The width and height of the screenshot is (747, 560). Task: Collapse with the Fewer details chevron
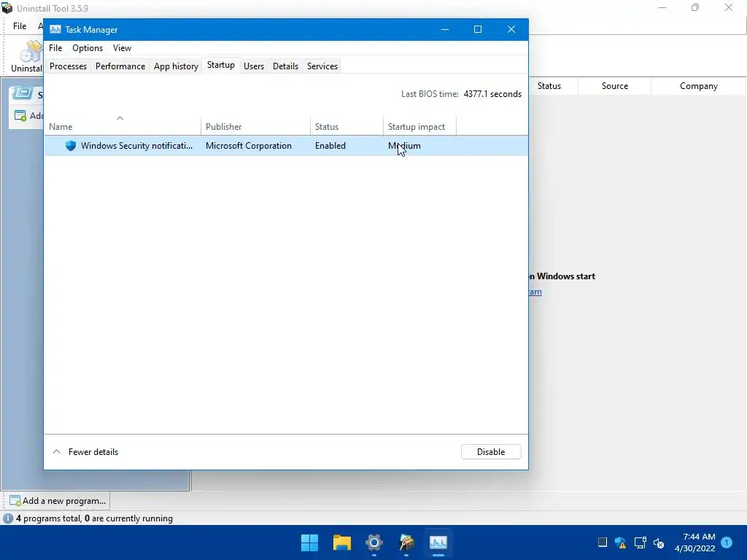pyautogui.click(x=56, y=452)
